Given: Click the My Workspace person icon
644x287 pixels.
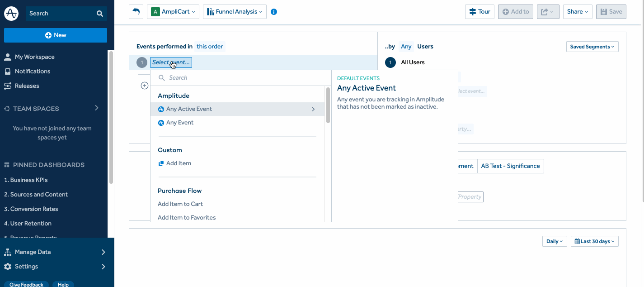Looking at the screenshot, I should pyautogui.click(x=8, y=57).
